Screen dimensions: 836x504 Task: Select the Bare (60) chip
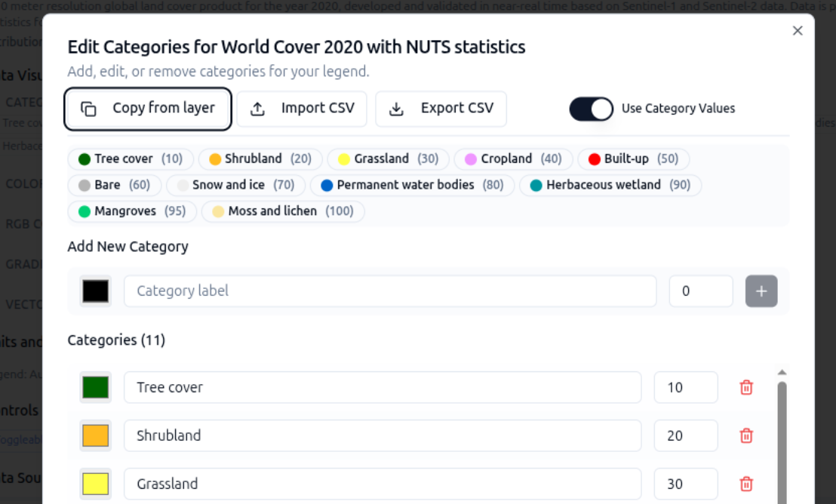[x=114, y=185]
